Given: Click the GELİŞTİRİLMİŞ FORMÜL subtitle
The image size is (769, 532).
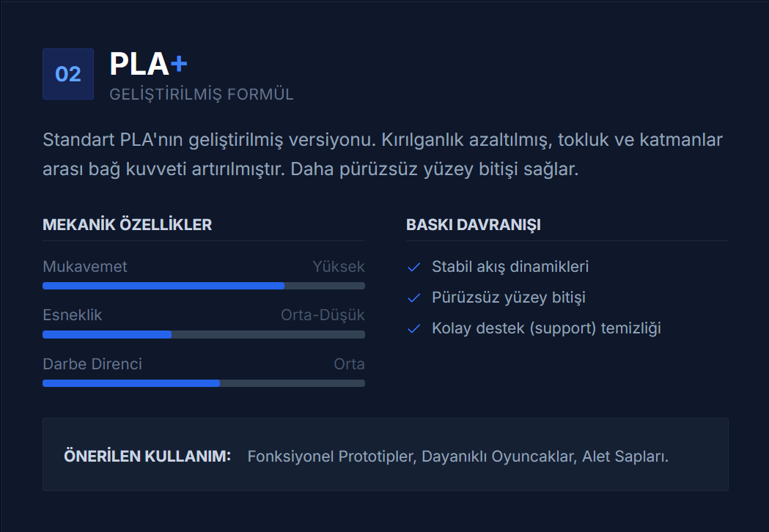Looking at the screenshot, I should pyautogui.click(x=202, y=95).
